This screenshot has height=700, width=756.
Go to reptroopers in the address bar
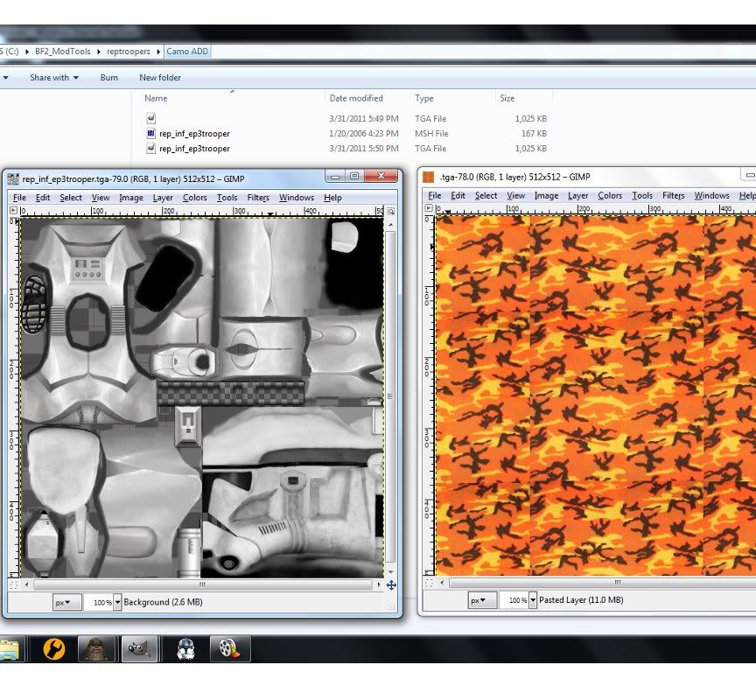click(x=129, y=52)
